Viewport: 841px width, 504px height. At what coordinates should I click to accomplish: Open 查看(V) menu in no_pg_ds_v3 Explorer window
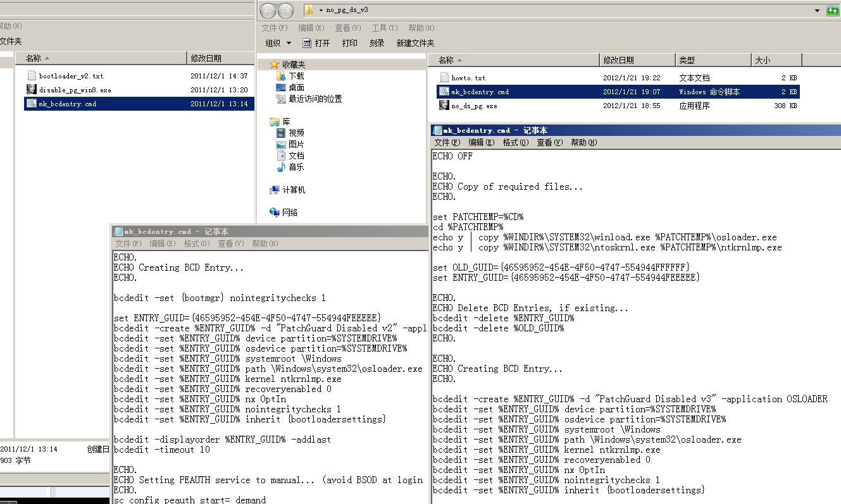click(348, 28)
